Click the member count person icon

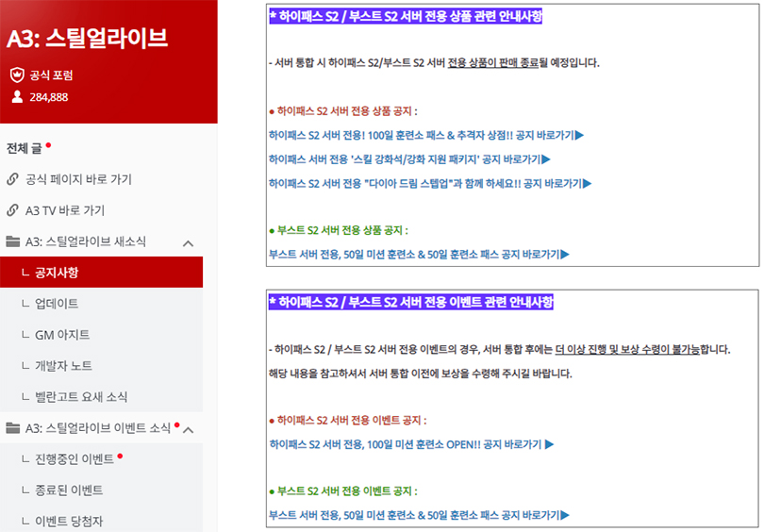(x=17, y=96)
